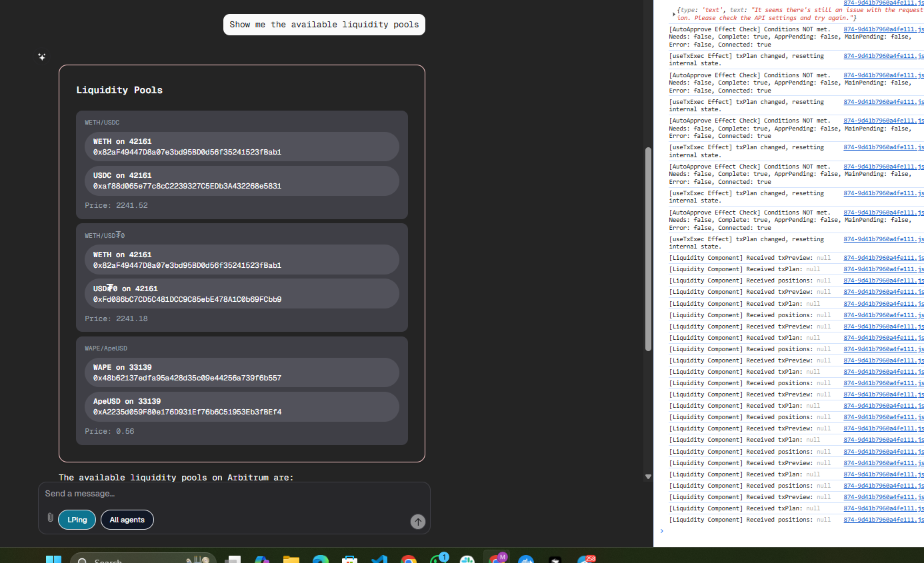This screenshot has width=924, height=563.
Task: Click the WAPE on 33139 token row
Action: coord(242,372)
